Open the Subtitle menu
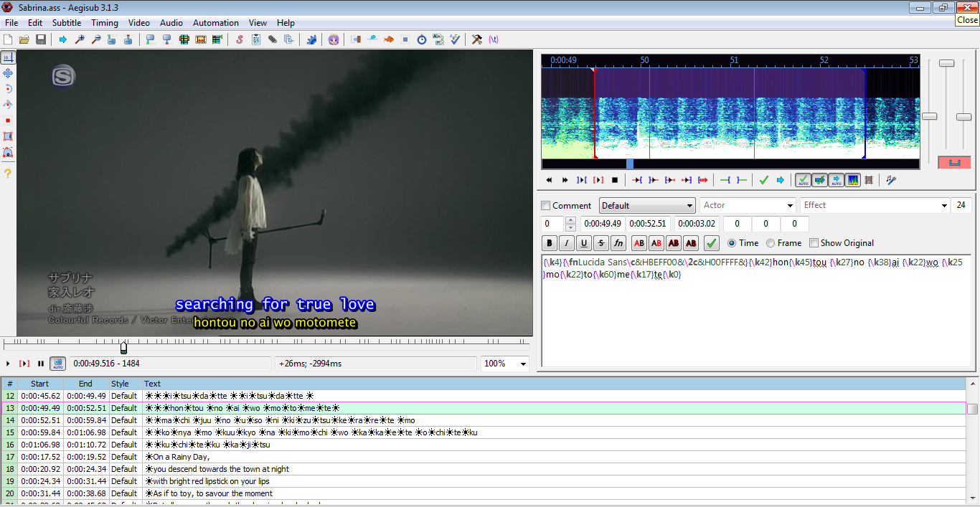Image resolution: width=980 pixels, height=507 pixels. (67, 23)
